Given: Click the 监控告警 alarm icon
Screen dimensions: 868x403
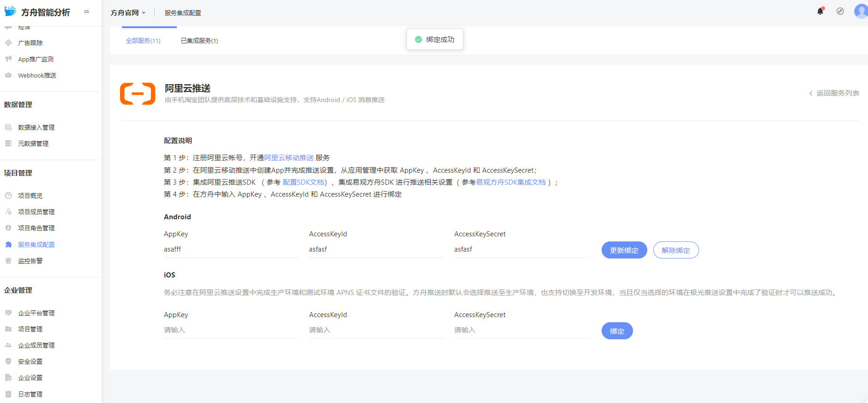Looking at the screenshot, I should click(x=8, y=261).
